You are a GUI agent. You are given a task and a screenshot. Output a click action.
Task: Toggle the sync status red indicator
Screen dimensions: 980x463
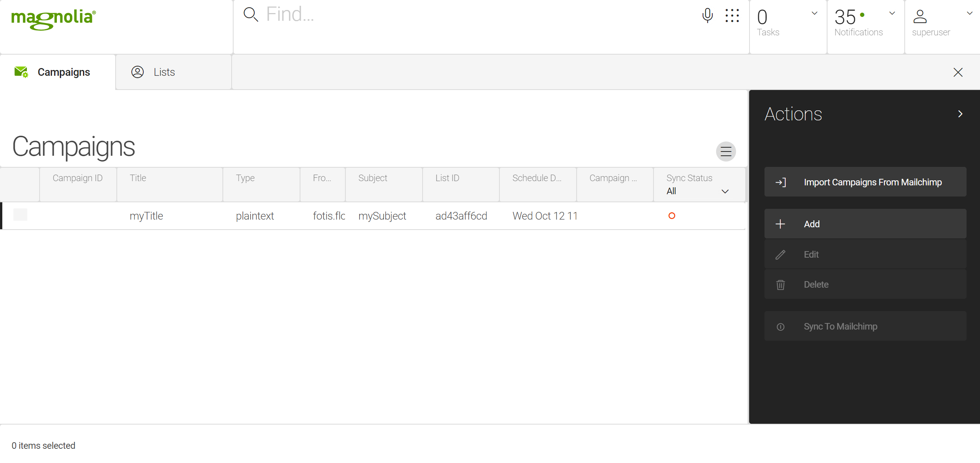[672, 215]
